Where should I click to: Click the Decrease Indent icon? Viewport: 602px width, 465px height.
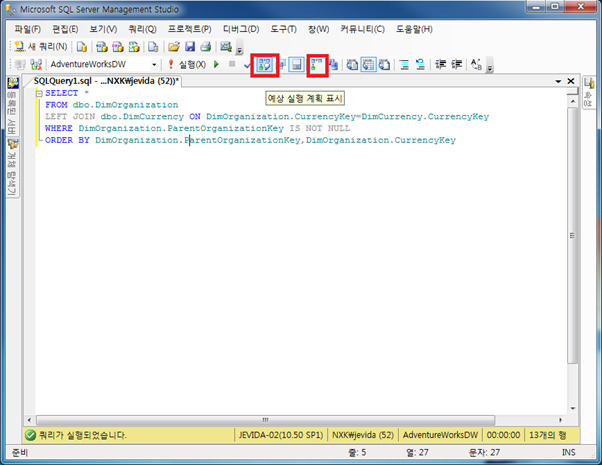440,65
